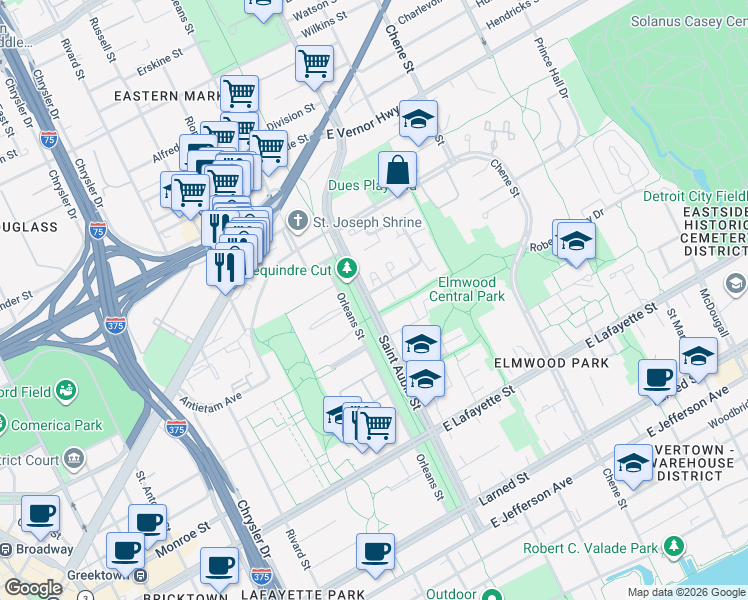This screenshot has height=600, width=748.
Task: Select the shopping cart marker above Eastern Market label
Action: click(x=239, y=94)
